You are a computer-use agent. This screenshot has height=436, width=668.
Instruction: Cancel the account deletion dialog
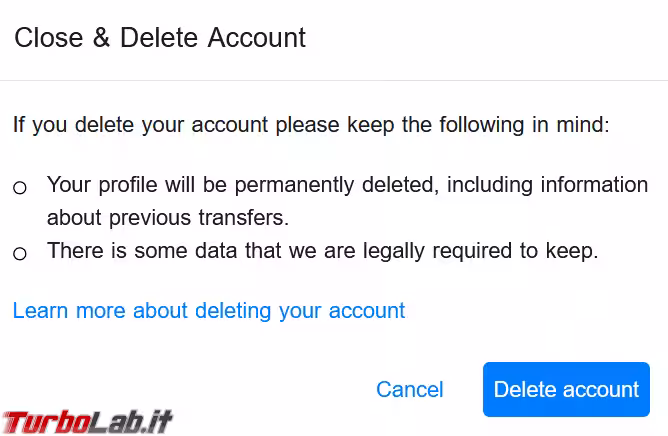pos(409,389)
